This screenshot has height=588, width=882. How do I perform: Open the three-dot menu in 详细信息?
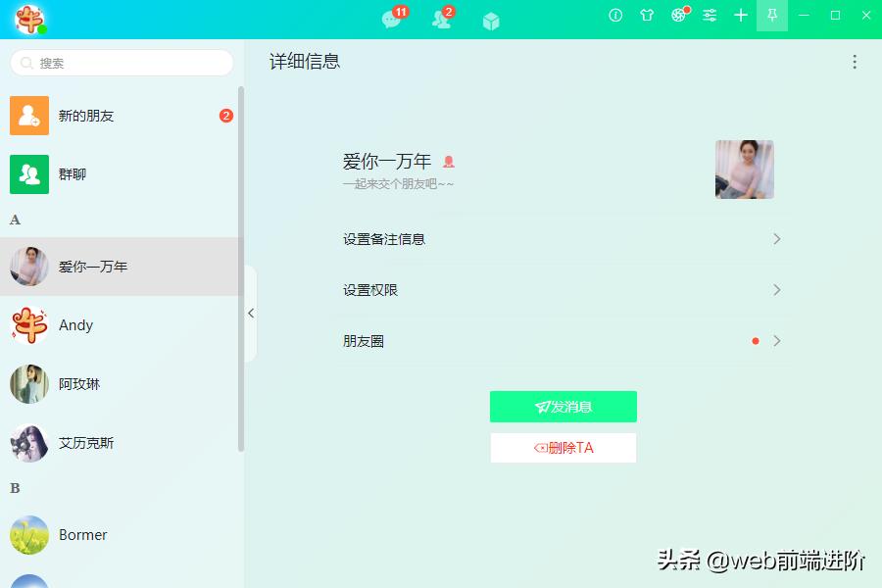(855, 61)
